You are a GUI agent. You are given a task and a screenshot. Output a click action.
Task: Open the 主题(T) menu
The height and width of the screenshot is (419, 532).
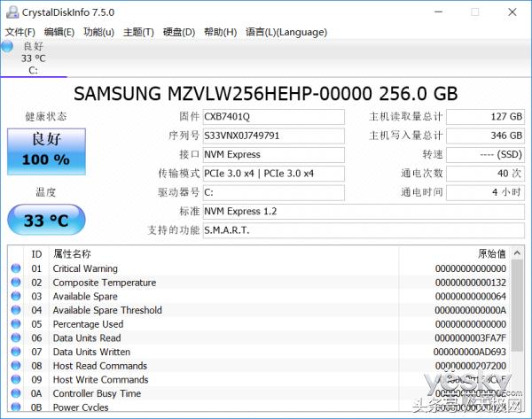[x=138, y=32]
